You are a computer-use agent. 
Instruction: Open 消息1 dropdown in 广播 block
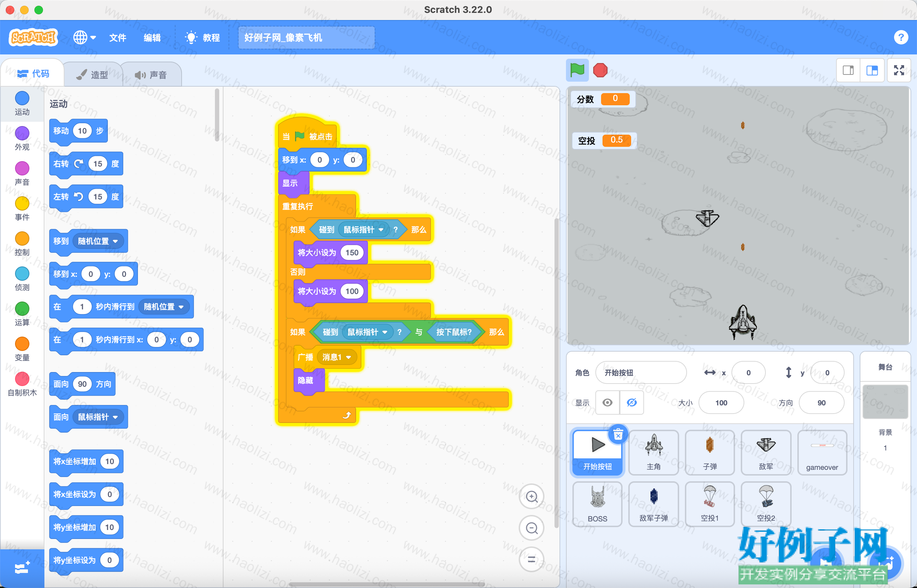pos(336,357)
